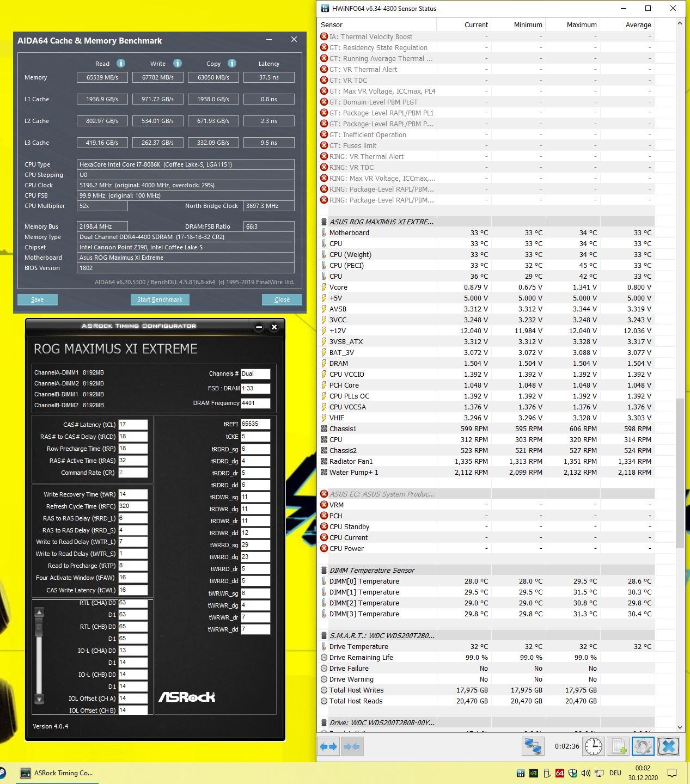The height and width of the screenshot is (784, 690).
Task: Minimize the AIDA64 benchmark window
Action: [269, 40]
